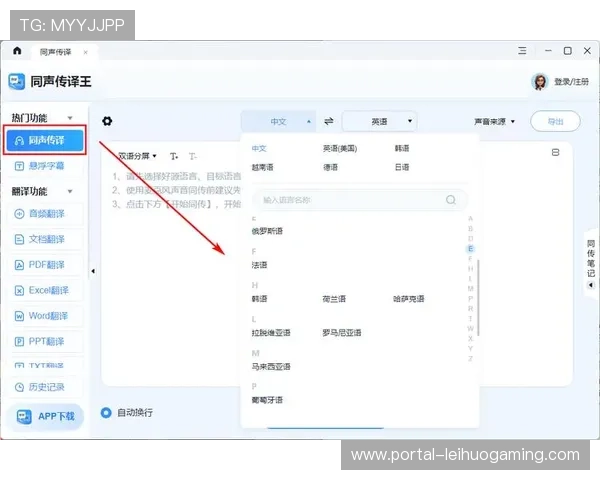Click the home icon in title bar
Viewport: 600px width, 480px height.
(17, 51)
